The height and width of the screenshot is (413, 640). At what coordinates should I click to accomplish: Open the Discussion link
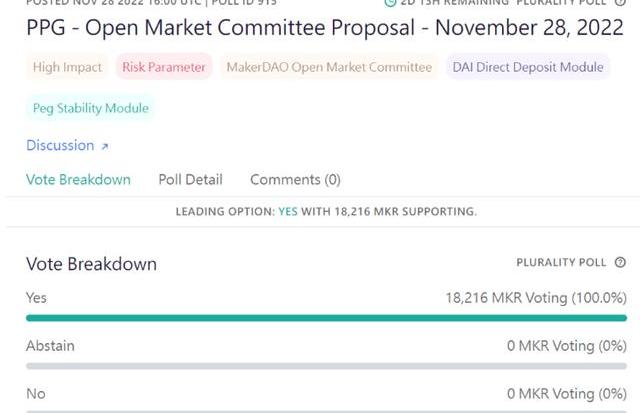point(60,145)
